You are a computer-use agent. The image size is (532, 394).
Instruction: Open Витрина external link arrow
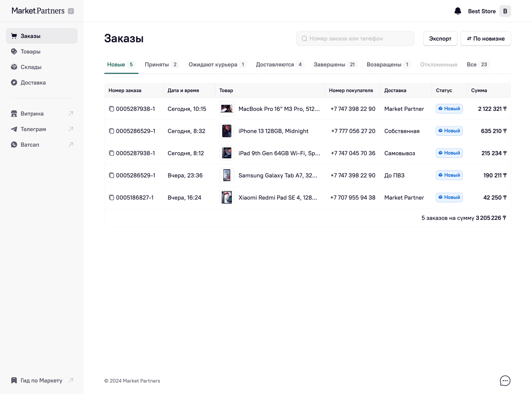pos(71,113)
